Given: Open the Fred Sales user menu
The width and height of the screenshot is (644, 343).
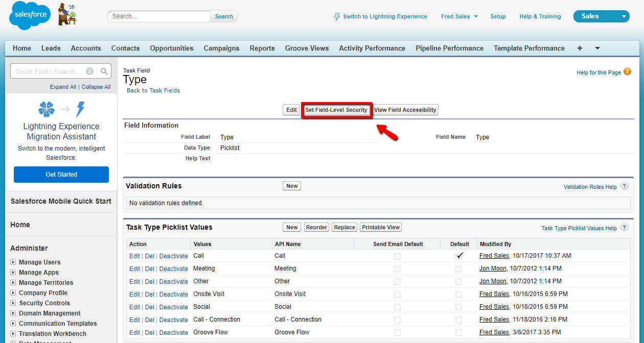Looking at the screenshot, I should pyautogui.click(x=459, y=16).
